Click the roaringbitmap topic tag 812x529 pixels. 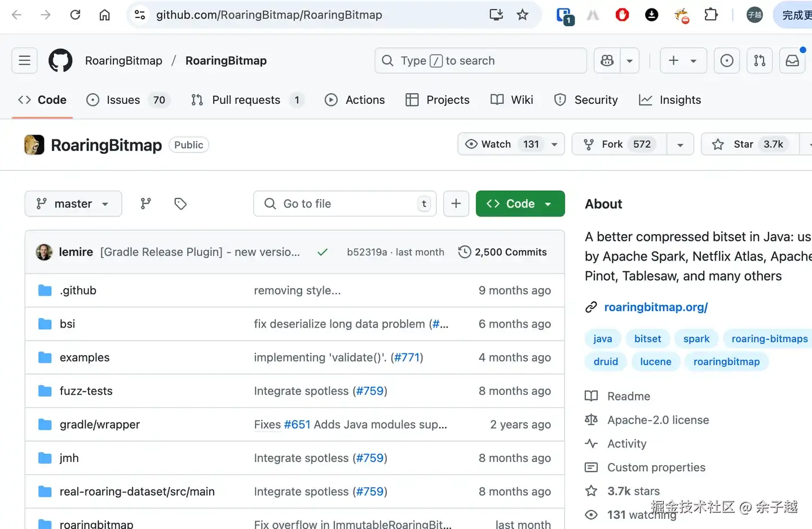click(726, 362)
